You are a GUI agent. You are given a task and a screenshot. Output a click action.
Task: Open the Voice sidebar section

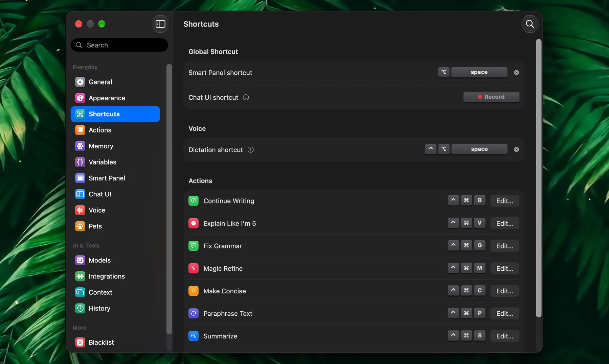pyautogui.click(x=115, y=210)
